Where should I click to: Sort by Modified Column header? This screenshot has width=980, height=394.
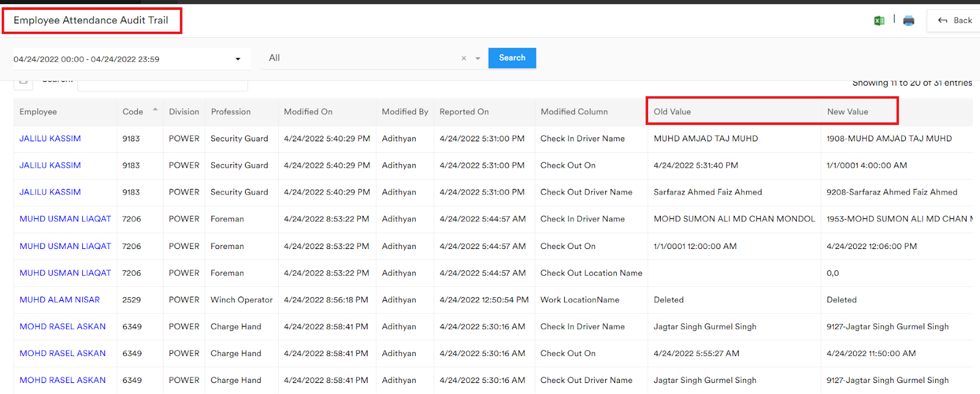(591, 112)
